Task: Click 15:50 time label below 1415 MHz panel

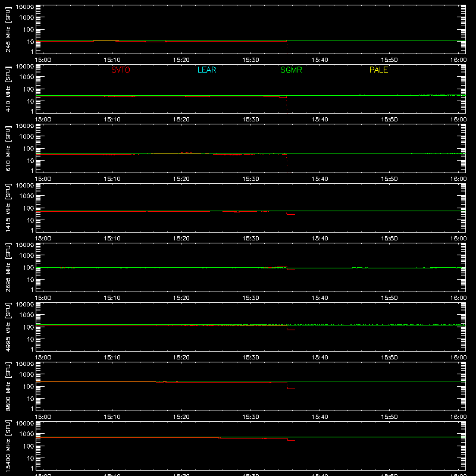Action: (389, 239)
